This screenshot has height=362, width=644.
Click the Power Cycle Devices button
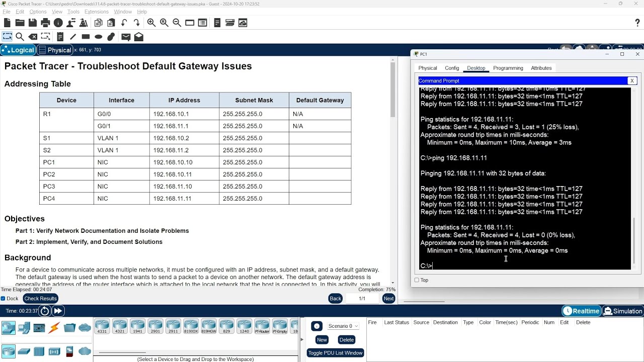point(45,311)
